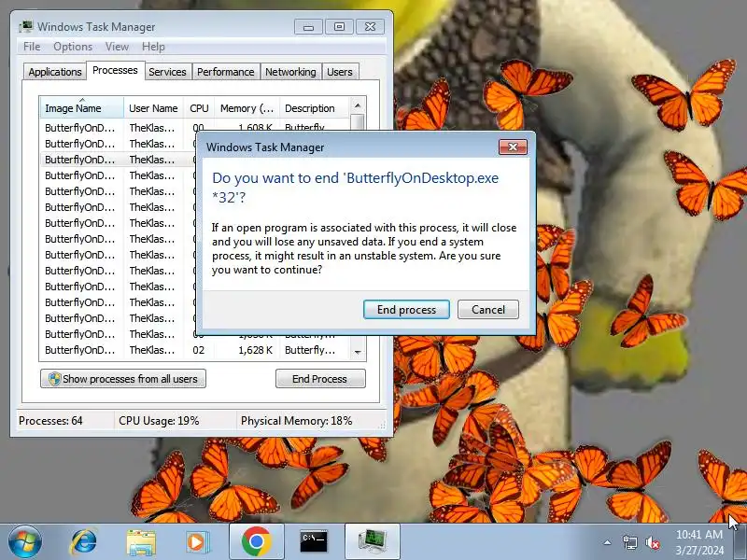Click the network status tray icon
The height and width of the screenshot is (560, 747).
[x=629, y=542]
